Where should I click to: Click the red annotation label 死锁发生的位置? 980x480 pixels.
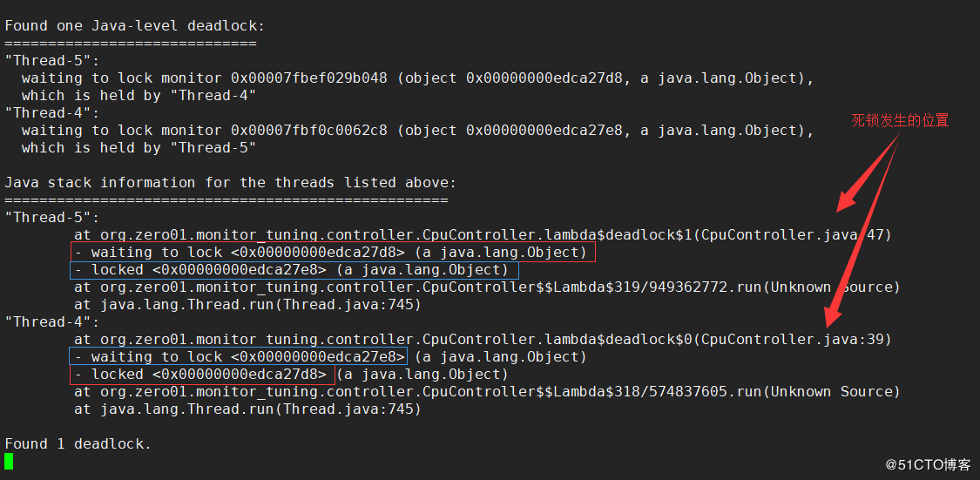click(x=900, y=120)
